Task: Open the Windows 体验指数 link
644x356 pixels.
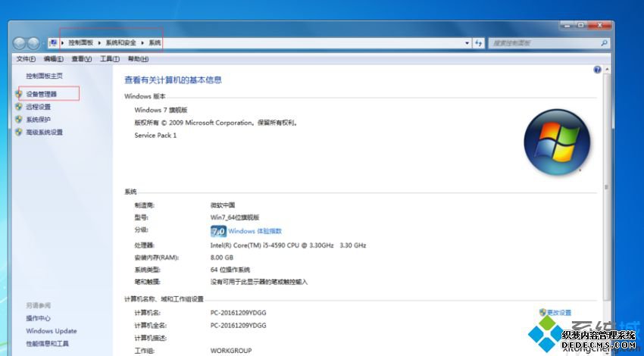Action: [x=255, y=231]
